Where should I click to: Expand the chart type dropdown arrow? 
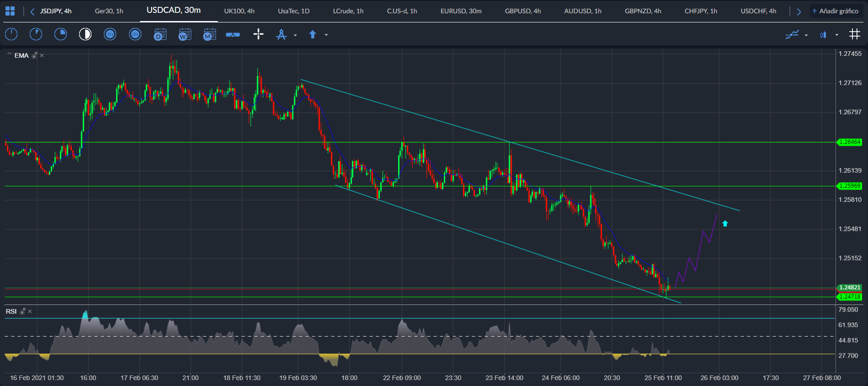pos(837,35)
